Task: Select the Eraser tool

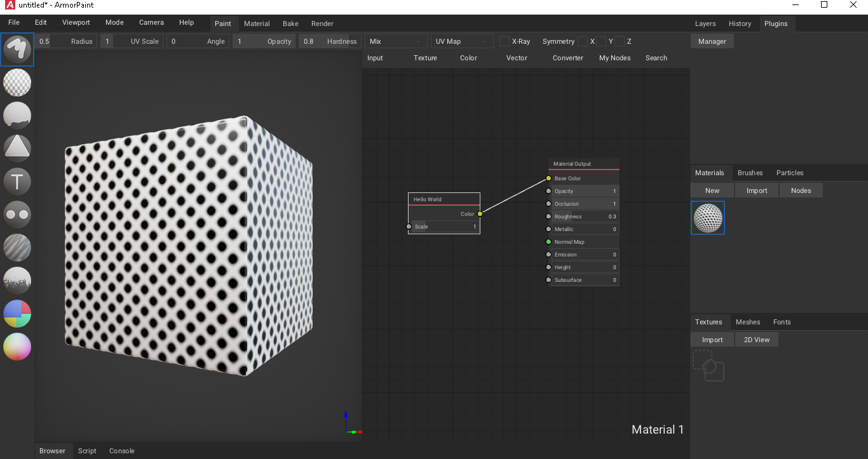Action: click(17, 83)
